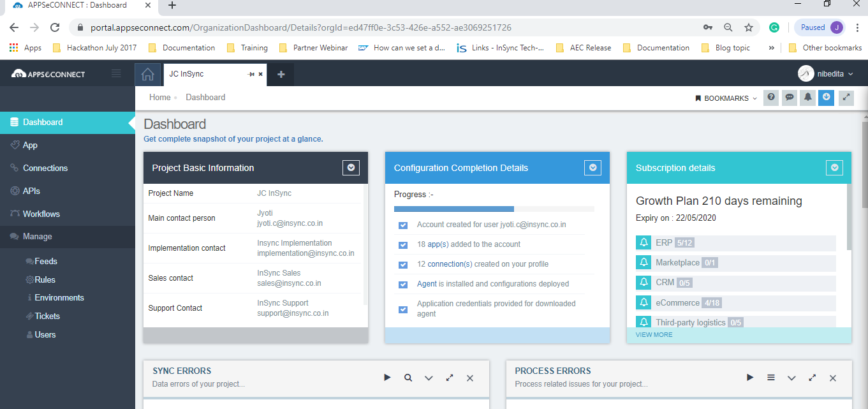Image resolution: width=868 pixels, height=409 pixels.
Task: Open Workflows in the sidebar
Action: (68, 214)
